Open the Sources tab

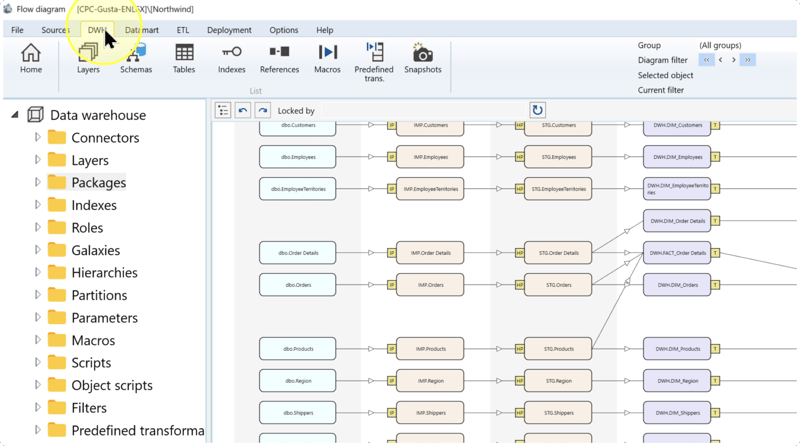tap(55, 30)
